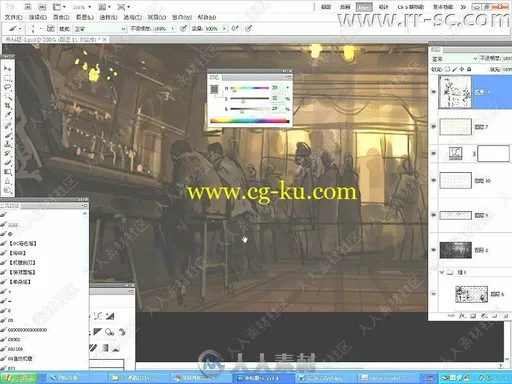Open the 图像(I) menu
512x384 pixels.
click(x=61, y=17)
